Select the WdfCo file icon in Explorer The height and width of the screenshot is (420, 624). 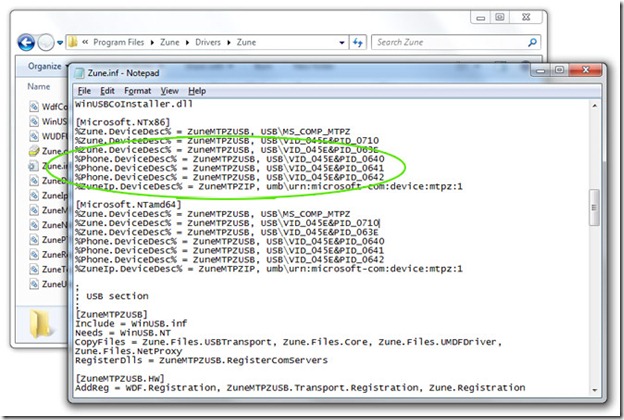(34, 106)
